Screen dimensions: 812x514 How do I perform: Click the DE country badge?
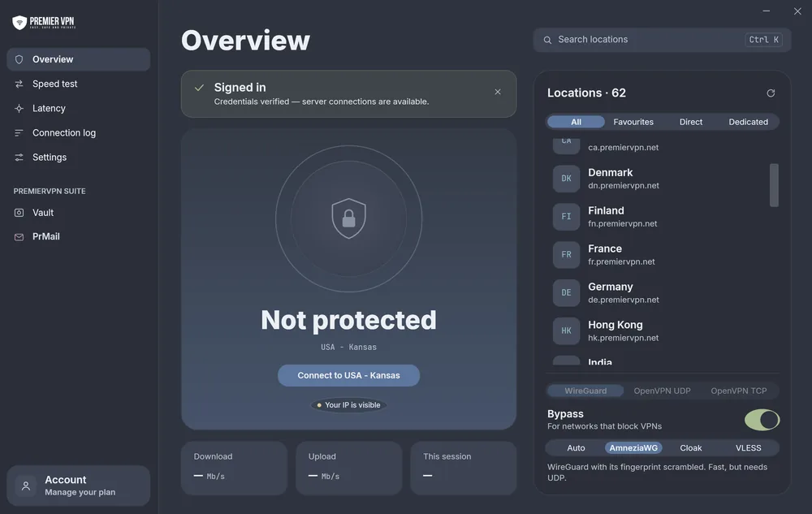coord(566,293)
